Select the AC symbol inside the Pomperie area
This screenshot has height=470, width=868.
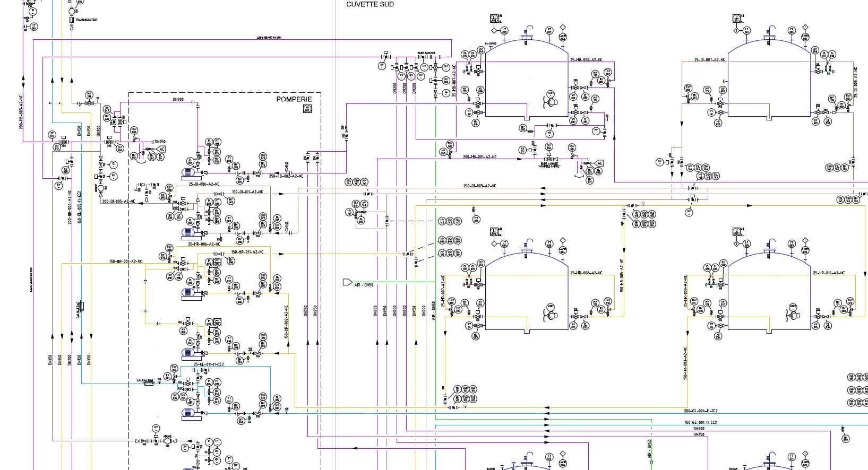coord(162,149)
